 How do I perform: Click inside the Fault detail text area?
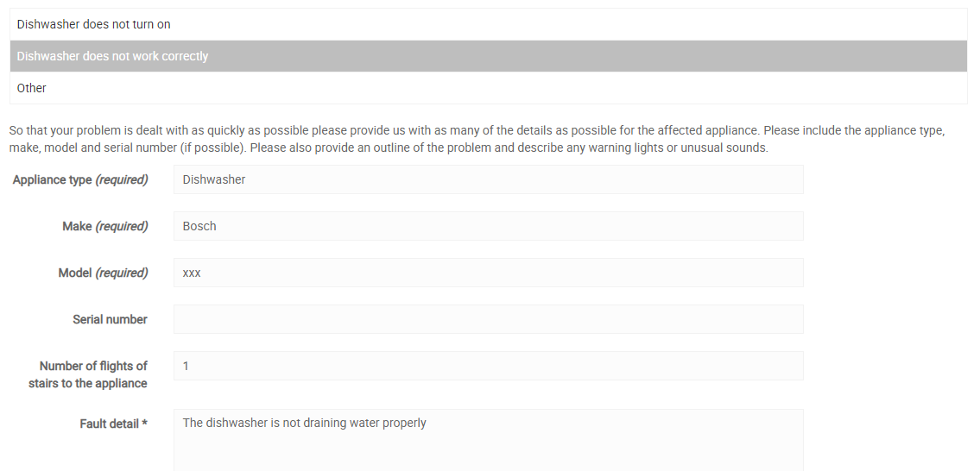[x=488, y=440]
